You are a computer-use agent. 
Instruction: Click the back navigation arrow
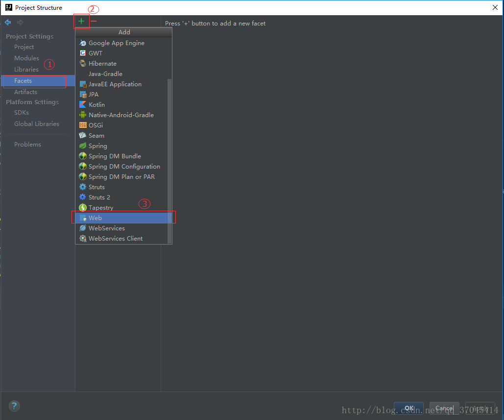coord(8,22)
